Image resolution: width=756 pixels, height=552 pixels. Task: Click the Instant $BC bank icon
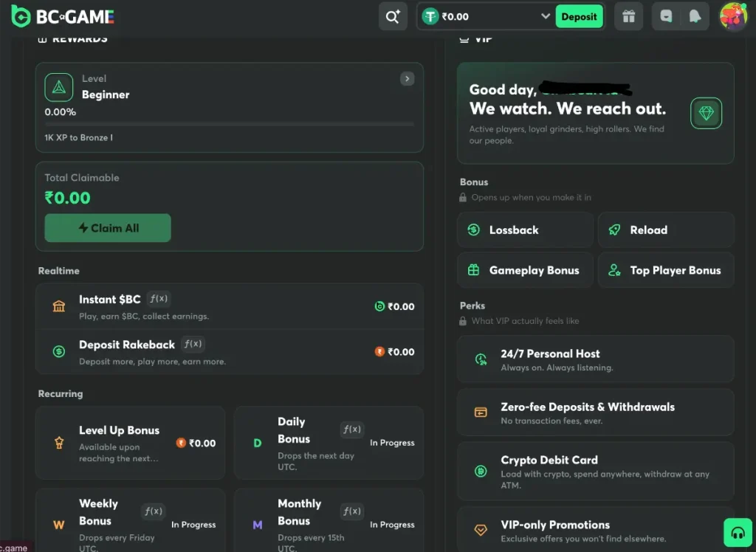59,306
